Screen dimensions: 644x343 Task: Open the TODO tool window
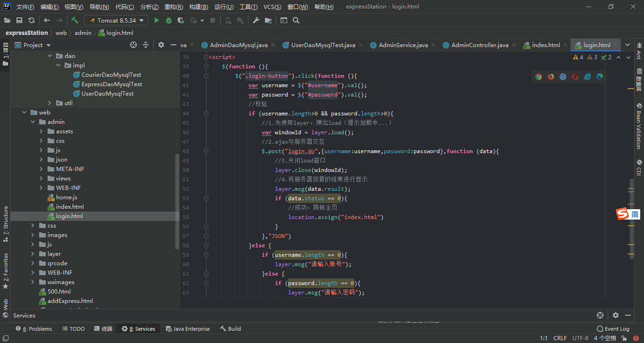(74, 329)
